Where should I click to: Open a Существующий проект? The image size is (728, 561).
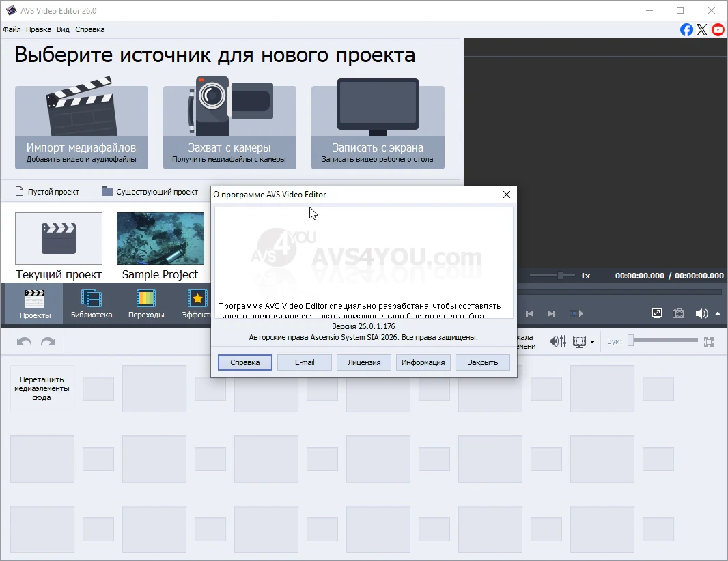pos(150,192)
